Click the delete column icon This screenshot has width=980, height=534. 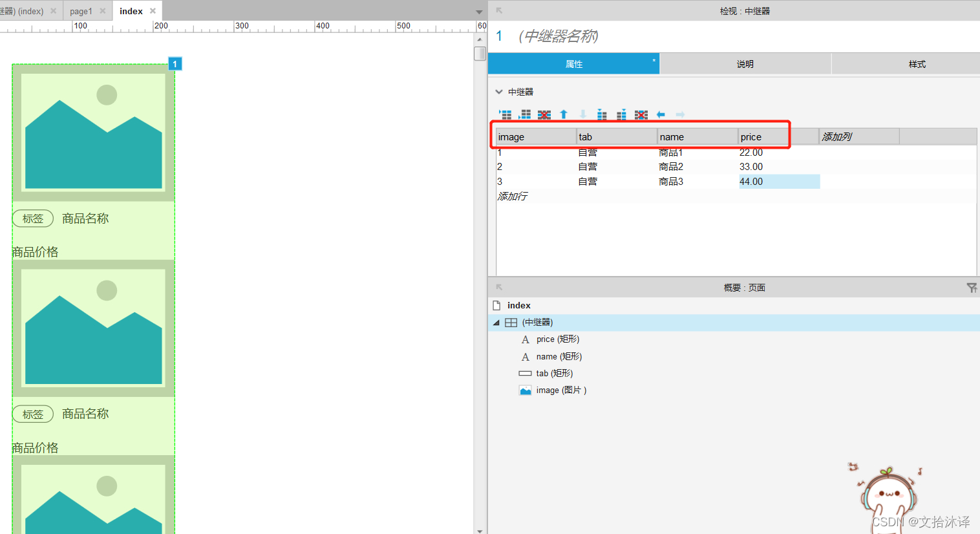[641, 114]
